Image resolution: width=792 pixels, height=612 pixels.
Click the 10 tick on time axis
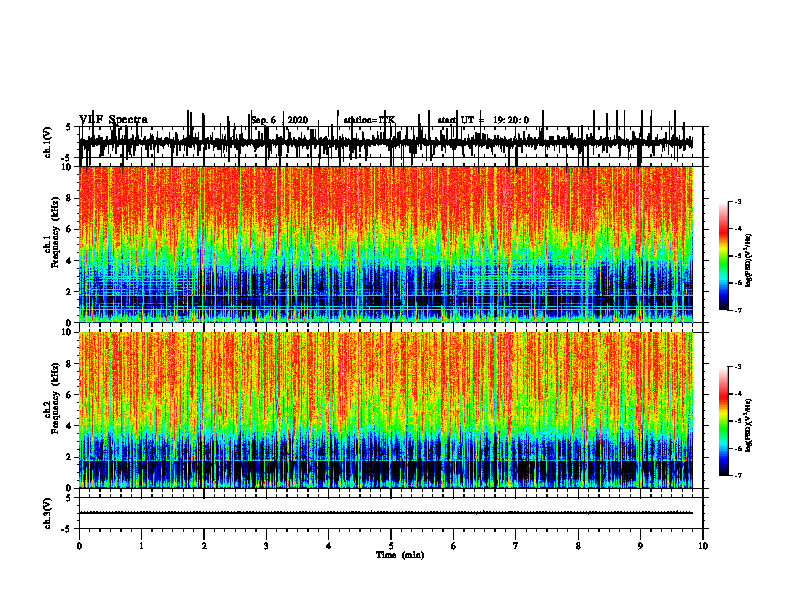pos(703,546)
